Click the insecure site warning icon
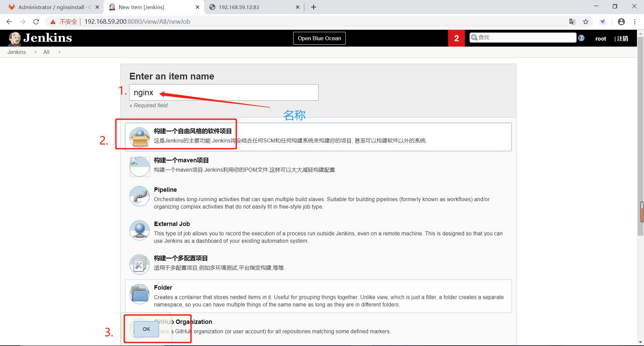644x346 pixels. 53,22
